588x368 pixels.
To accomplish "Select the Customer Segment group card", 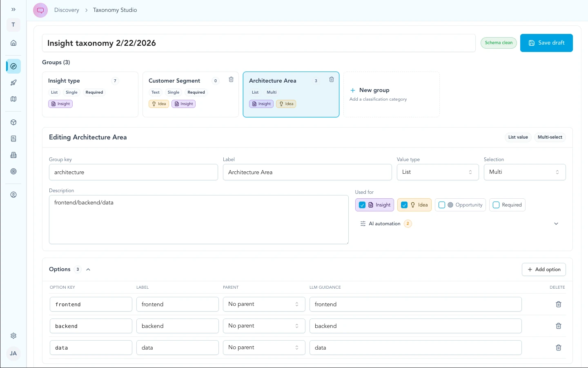I will point(190,94).
